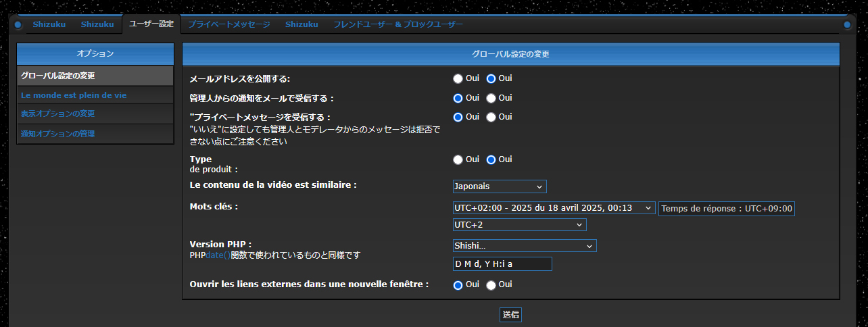Select the unchecked Oui radio for プライベートメッセージを受信する
The height and width of the screenshot is (327, 868).
coord(491,117)
